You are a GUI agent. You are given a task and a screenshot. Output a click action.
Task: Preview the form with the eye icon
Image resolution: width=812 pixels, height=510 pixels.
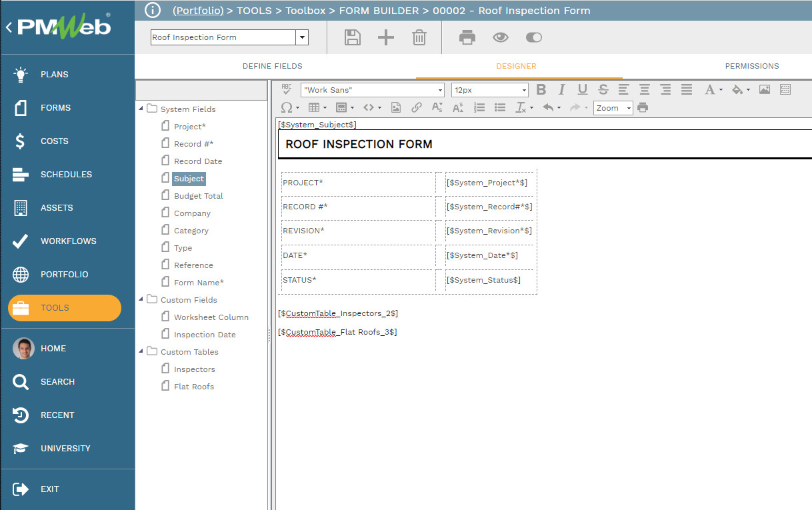[x=501, y=37]
